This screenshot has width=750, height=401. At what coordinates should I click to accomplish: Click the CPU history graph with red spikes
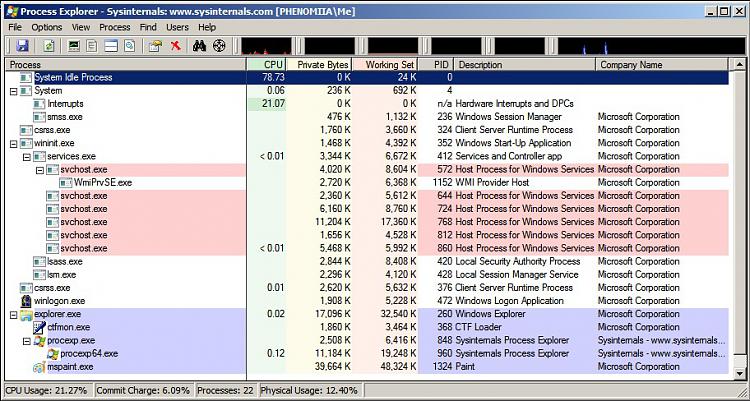click(x=266, y=46)
